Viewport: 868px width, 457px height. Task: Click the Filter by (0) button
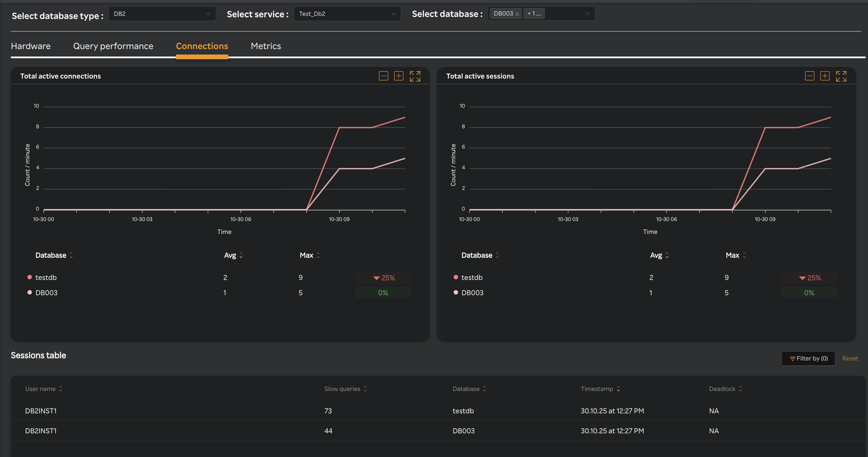tap(808, 358)
